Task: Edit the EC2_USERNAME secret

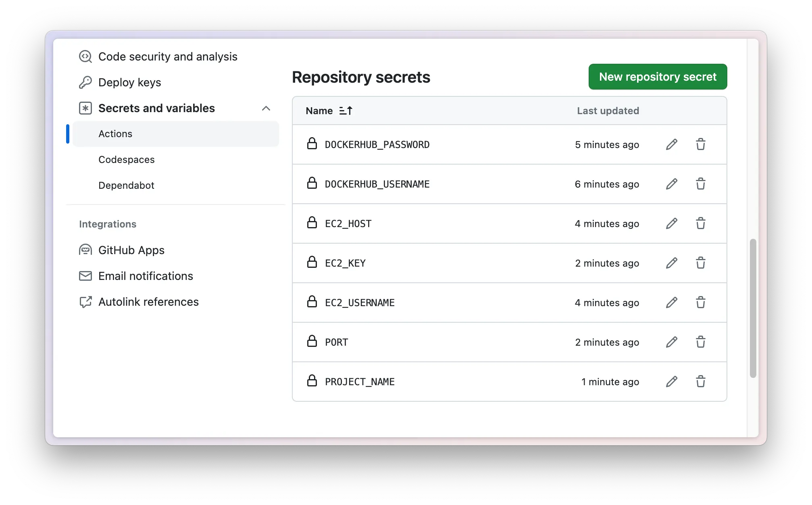Action: (671, 303)
